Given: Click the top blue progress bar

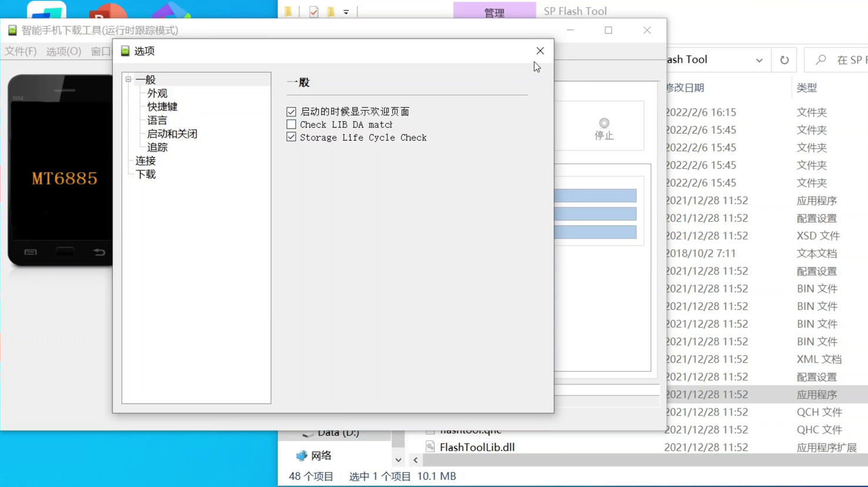Looking at the screenshot, I should coord(595,195).
